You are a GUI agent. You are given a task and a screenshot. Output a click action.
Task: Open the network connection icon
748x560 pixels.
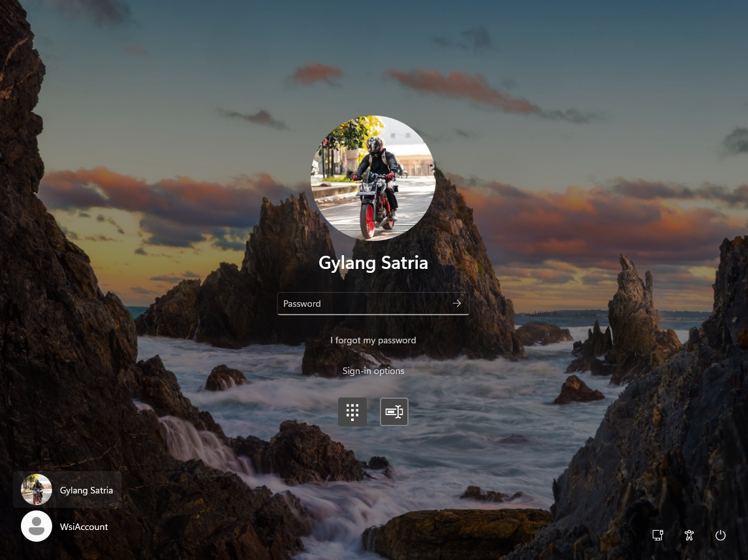[x=658, y=535]
